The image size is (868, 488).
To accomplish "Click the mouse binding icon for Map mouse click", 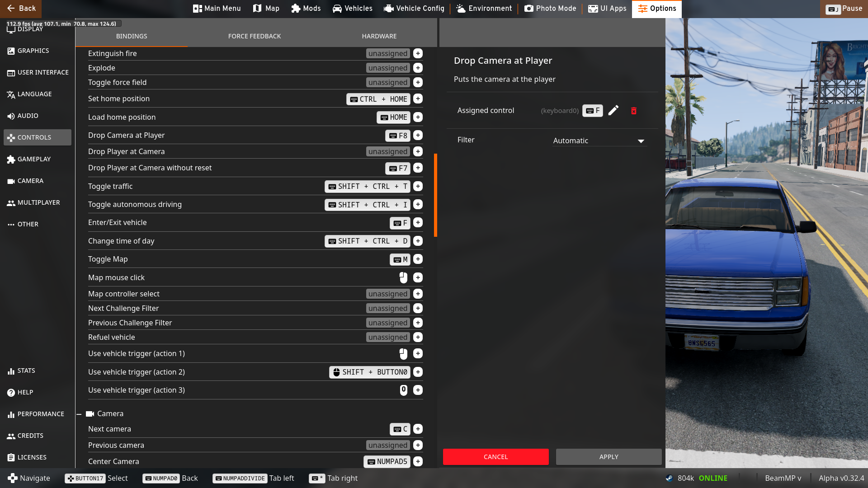I will coord(403,277).
